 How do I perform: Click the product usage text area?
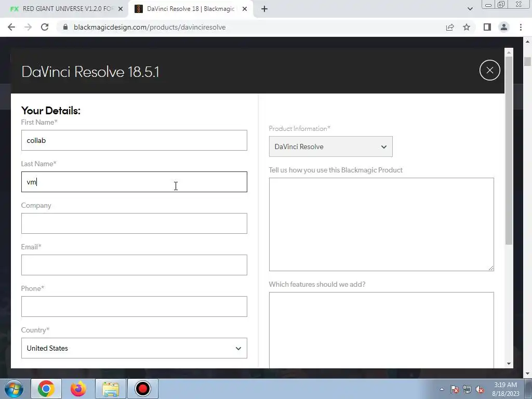pos(381,224)
